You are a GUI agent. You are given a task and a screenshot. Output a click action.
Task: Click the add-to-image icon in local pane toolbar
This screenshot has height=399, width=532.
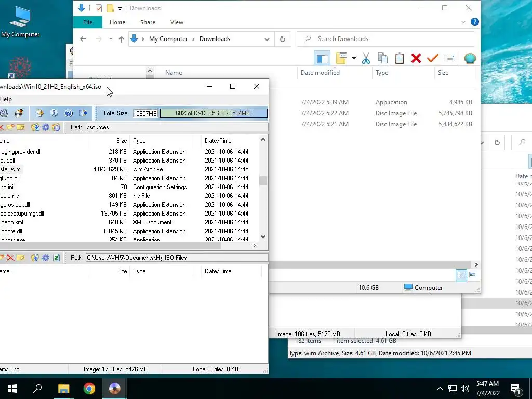pyautogui.click(x=35, y=258)
